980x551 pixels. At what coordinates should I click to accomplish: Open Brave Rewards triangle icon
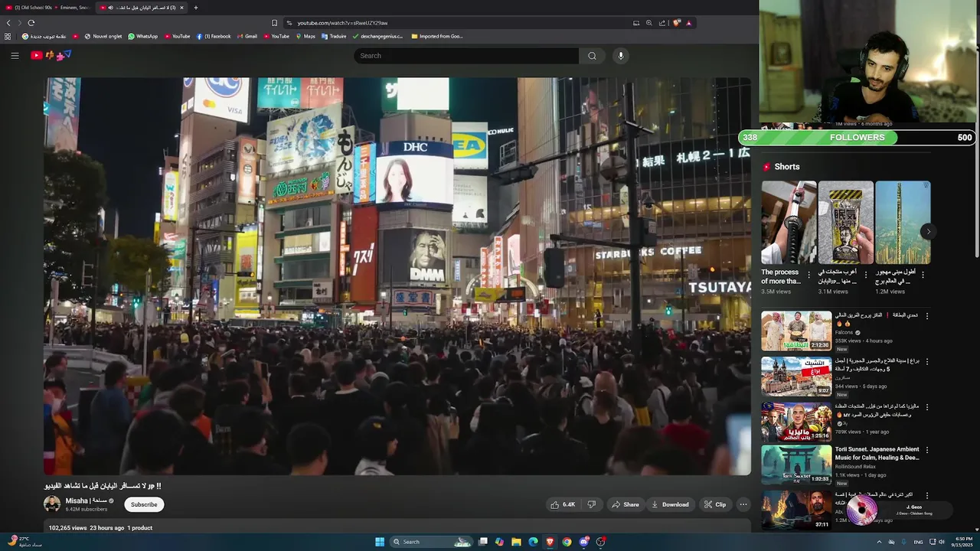[x=688, y=23]
